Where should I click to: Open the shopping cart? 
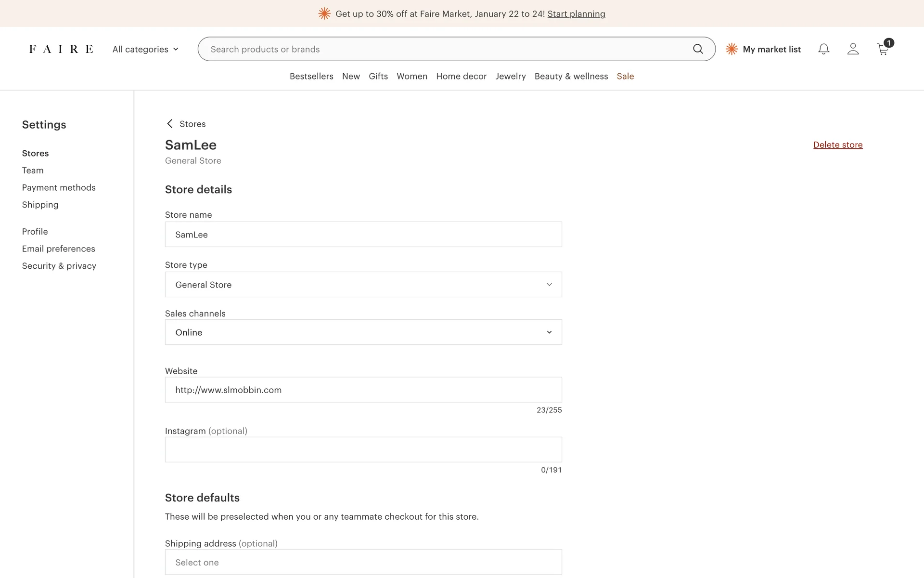pos(883,49)
